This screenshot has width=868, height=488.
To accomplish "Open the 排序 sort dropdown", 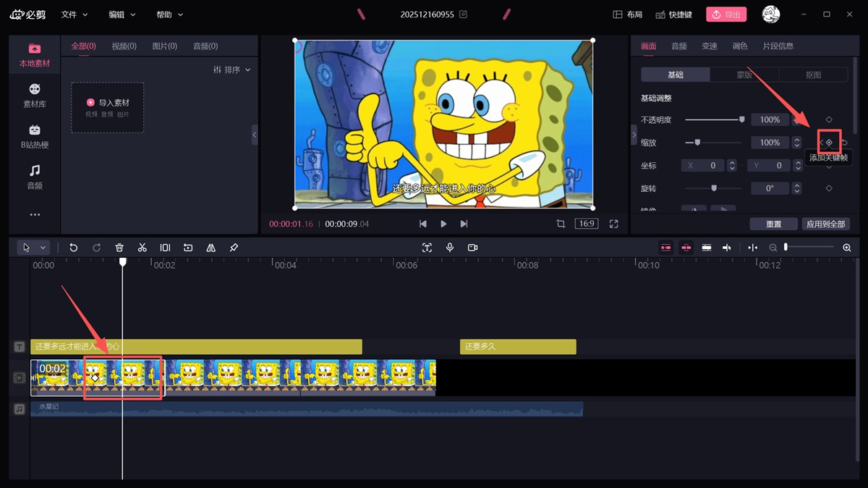I will tap(232, 70).
